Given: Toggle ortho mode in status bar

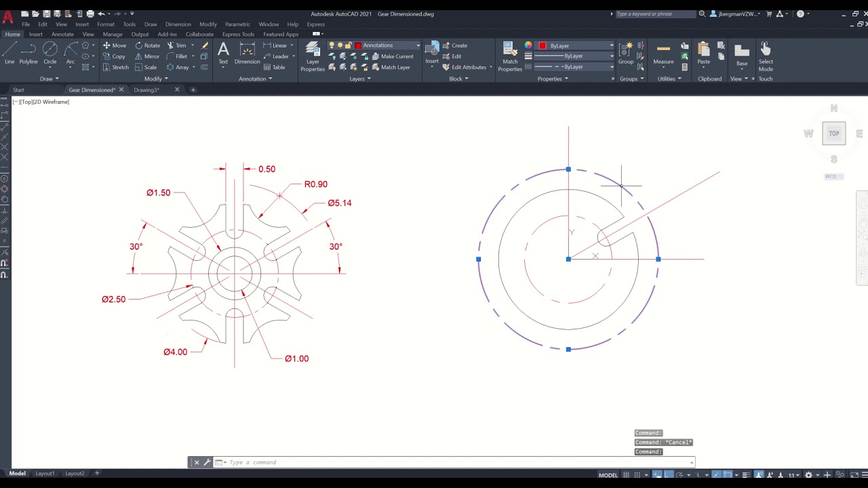Looking at the screenshot, I should (x=669, y=475).
